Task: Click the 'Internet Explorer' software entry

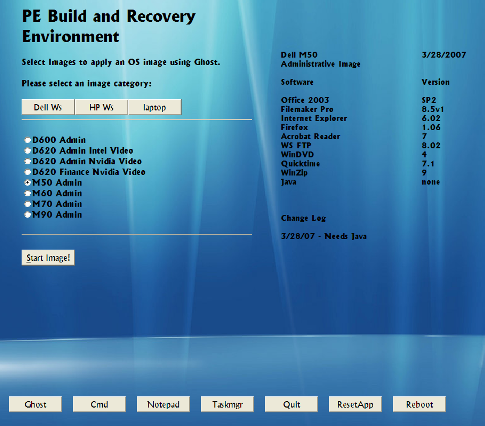Action: pos(314,118)
